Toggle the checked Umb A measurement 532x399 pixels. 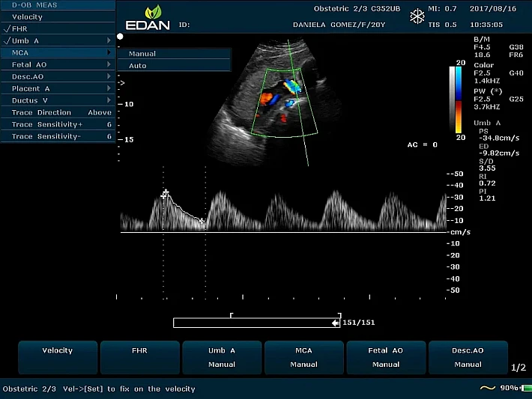click(x=26, y=40)
